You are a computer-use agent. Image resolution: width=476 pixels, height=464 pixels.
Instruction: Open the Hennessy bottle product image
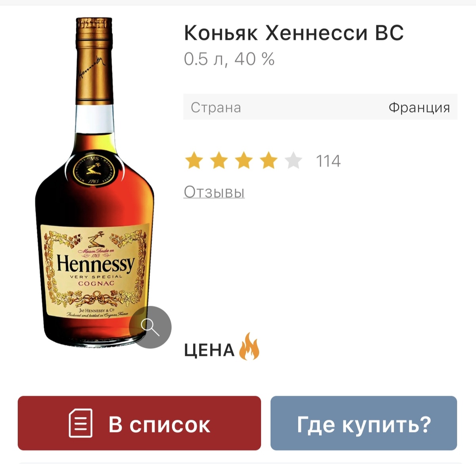(94, 182)
